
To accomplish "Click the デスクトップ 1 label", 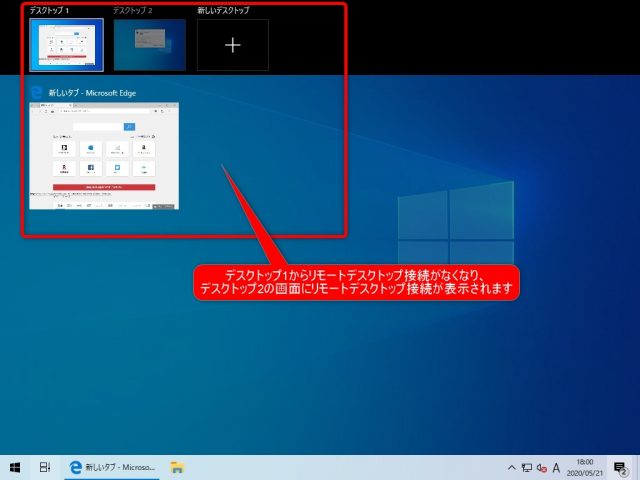I will click(49, 11).
